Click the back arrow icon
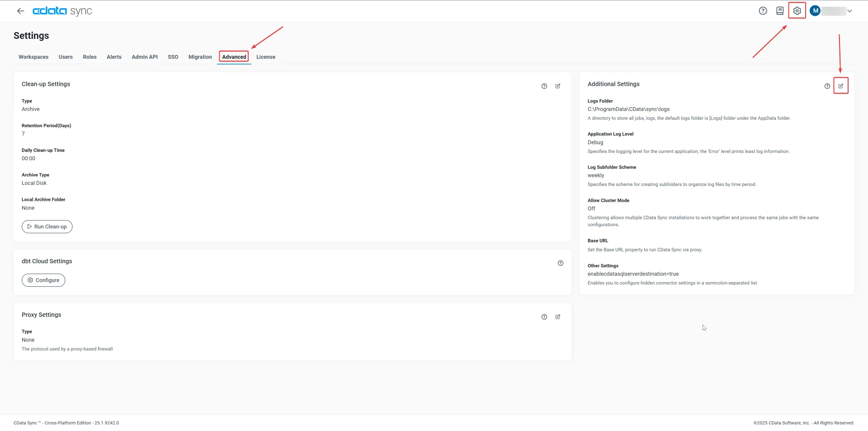Viewport: 868px width, 431px height. 20,11
